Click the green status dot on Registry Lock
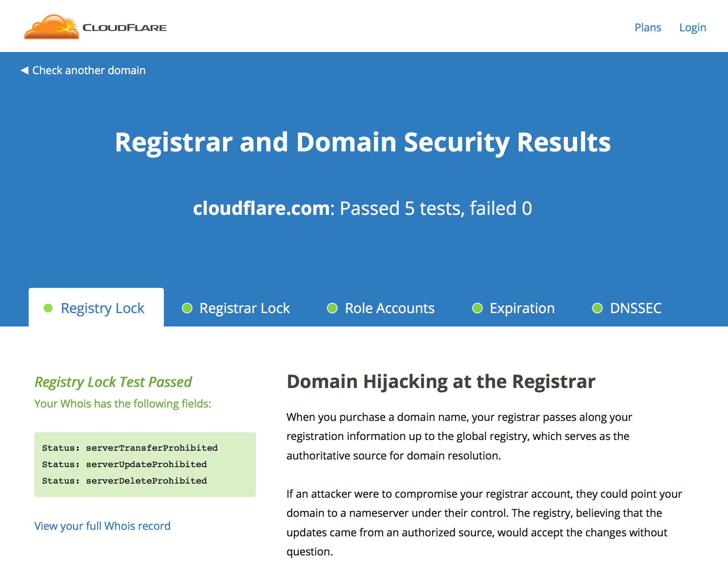728x578 pixels. (x=48, y=308)
